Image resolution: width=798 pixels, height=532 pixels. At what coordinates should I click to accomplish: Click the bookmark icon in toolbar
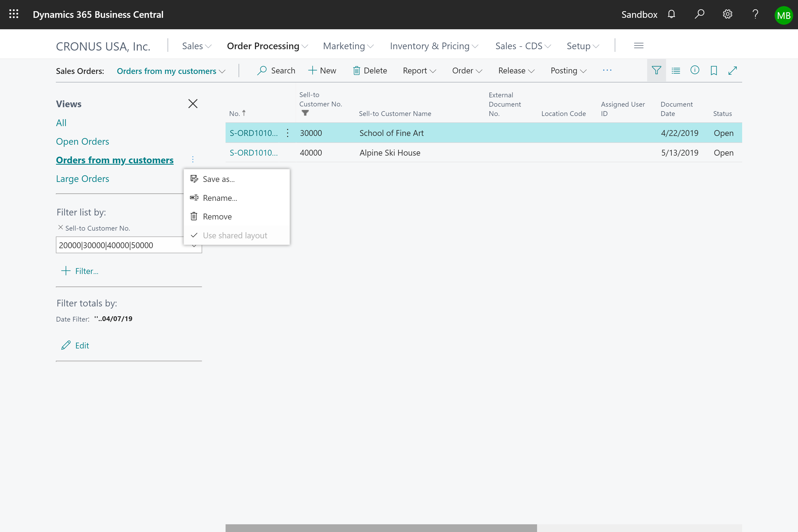pos(713,71)
